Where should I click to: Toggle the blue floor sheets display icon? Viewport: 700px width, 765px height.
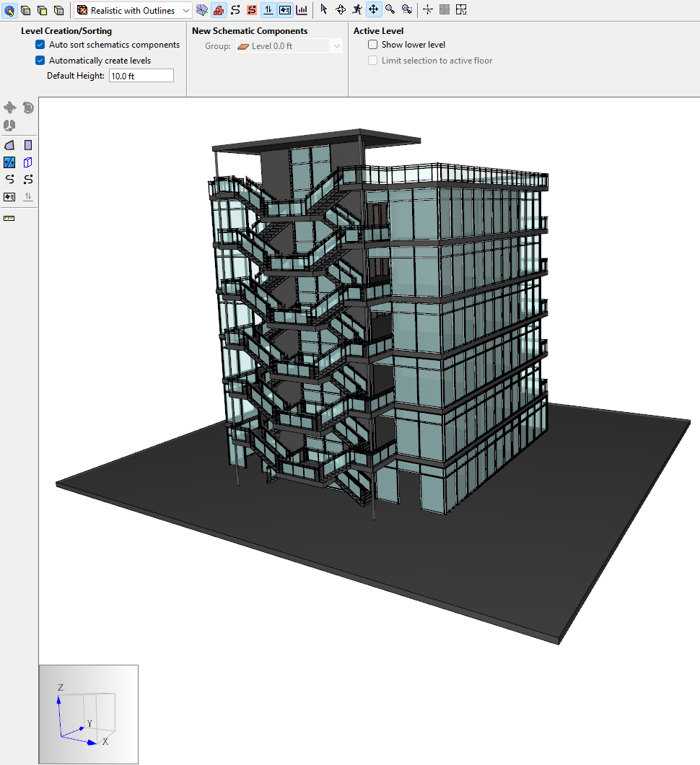(202, 10)
